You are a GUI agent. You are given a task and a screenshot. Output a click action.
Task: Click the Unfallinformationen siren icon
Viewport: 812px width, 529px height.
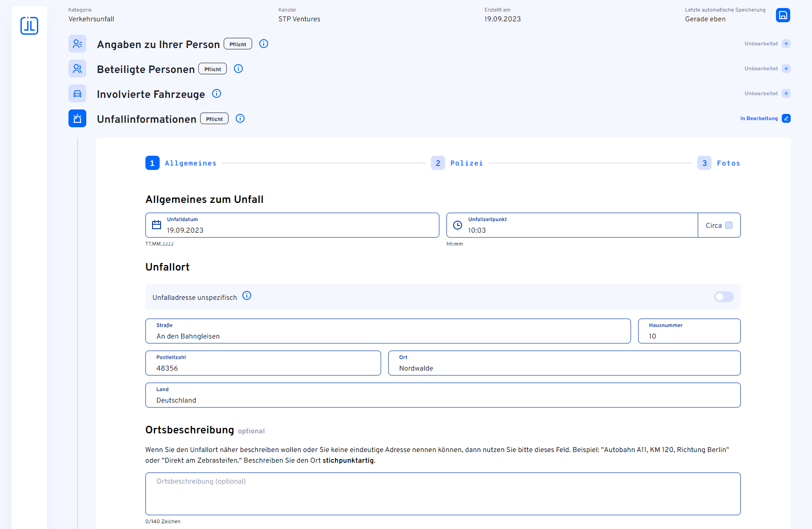pos(77,118)
